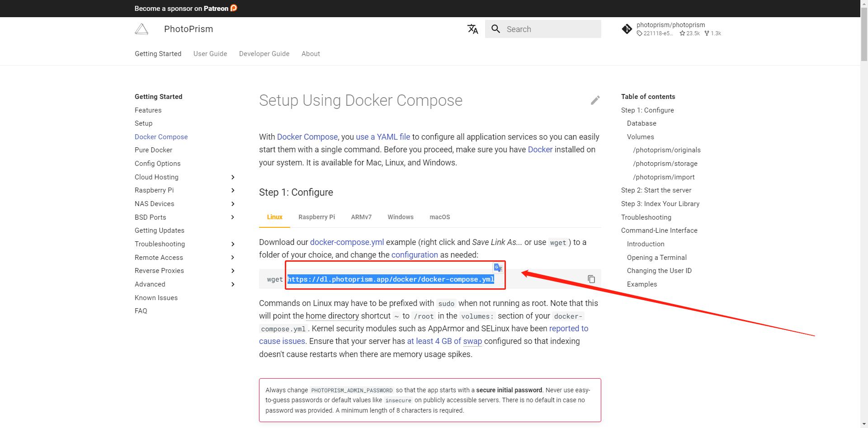Click the page vertical scrollbar thumb
Screen dimensions: 868x428
[864, 35]
